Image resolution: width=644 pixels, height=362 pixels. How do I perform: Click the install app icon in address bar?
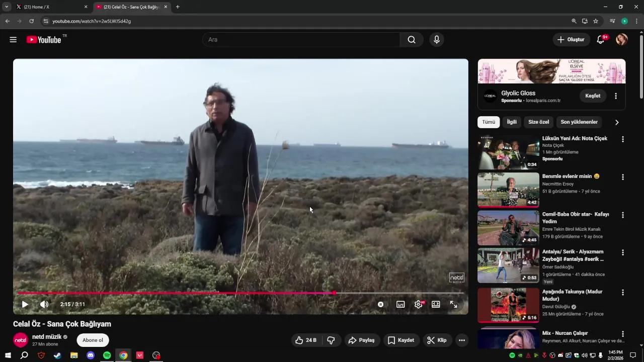pos(585,21)
